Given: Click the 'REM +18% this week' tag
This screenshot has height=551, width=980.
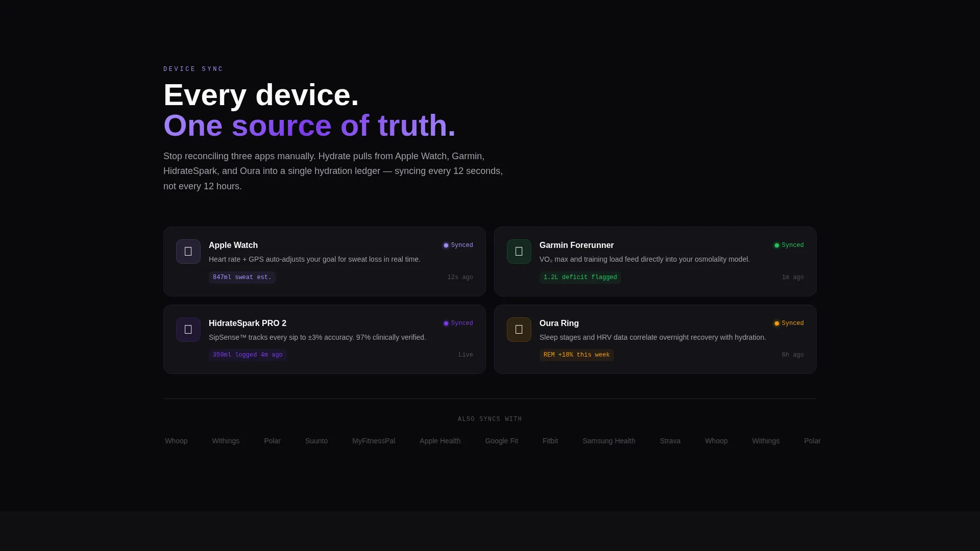Looking at the screenshot, I should pos(577,355).
